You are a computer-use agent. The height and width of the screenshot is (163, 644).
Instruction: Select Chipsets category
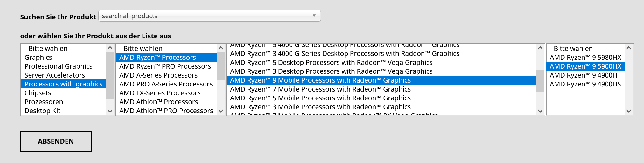point(64,93)
